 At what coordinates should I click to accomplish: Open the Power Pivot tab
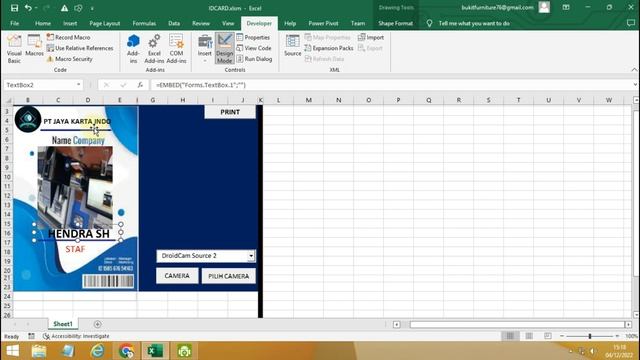pos(323,23)
